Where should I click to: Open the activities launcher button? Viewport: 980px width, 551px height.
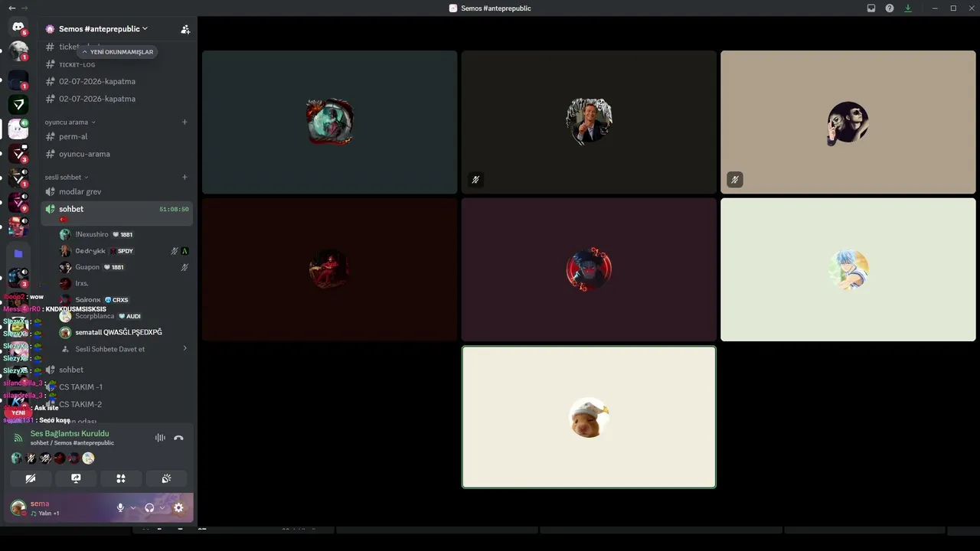click(x=121, y=478)
